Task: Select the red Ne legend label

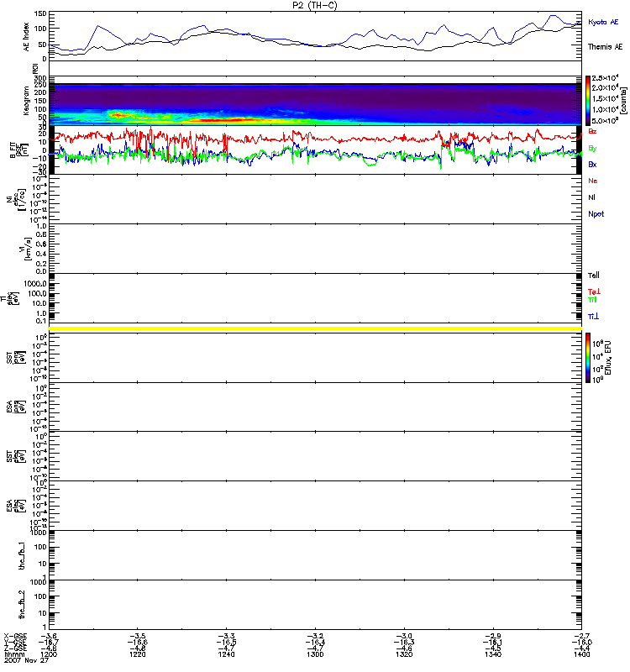Action: point(593,181)
